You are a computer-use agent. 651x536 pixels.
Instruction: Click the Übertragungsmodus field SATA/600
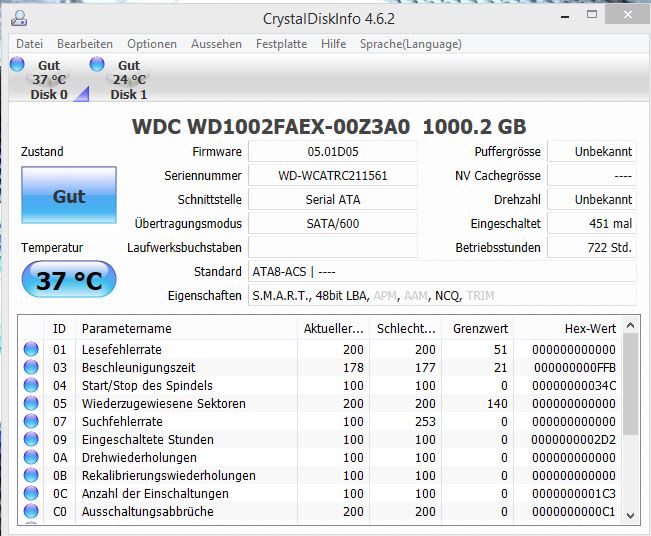tap(333, 224)
